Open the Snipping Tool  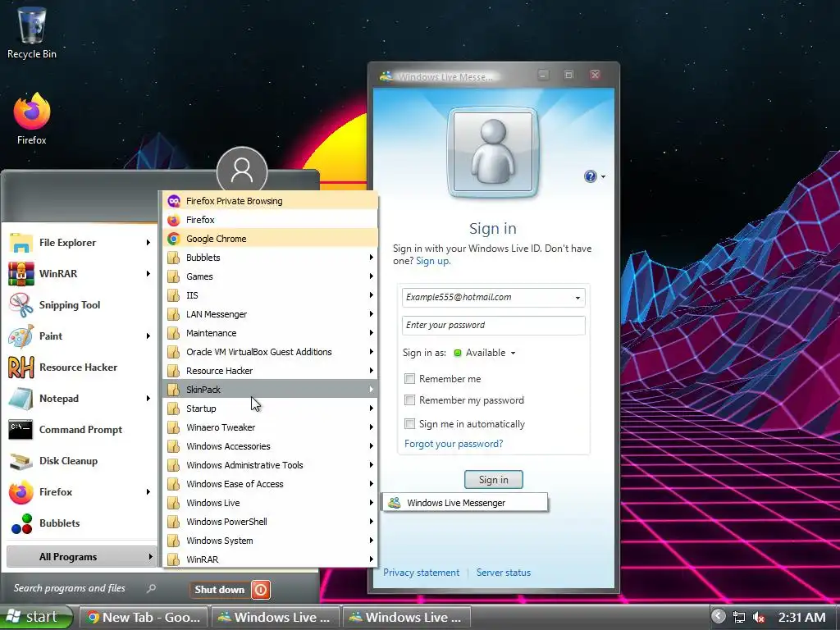[80, 305]
